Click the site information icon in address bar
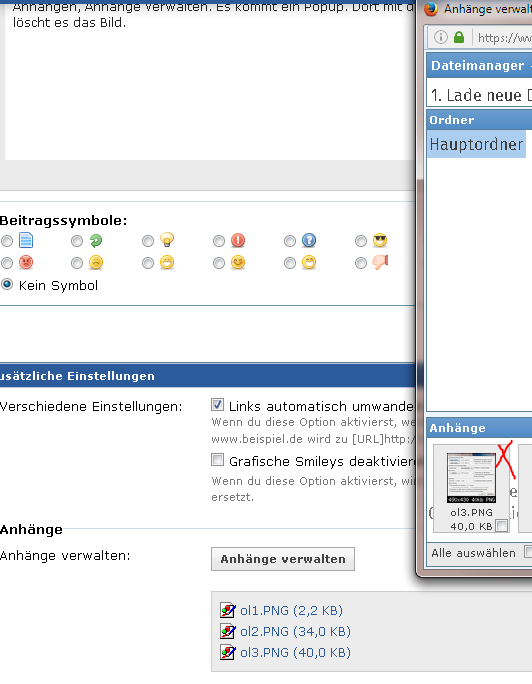532x684 pixels. coord(441,38)
